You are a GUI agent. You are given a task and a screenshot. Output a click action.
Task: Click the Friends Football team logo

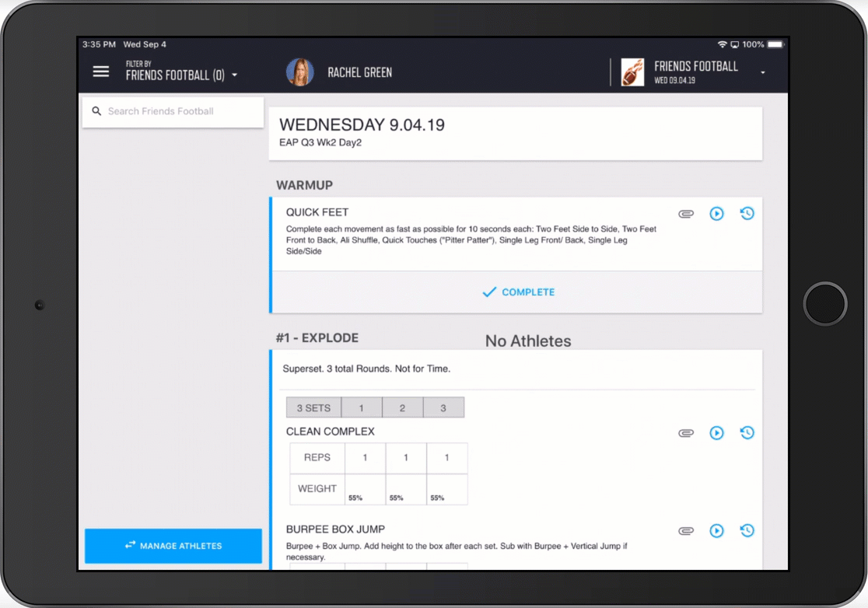[x=632, y=72]
